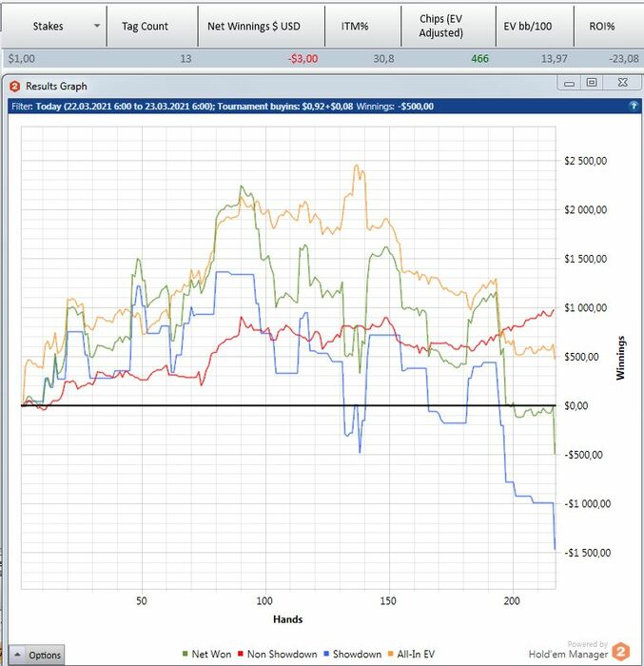This screenshot has height=666, width=644.
Task: Open the Stakes column dropdown arrow
Action: 97,26
